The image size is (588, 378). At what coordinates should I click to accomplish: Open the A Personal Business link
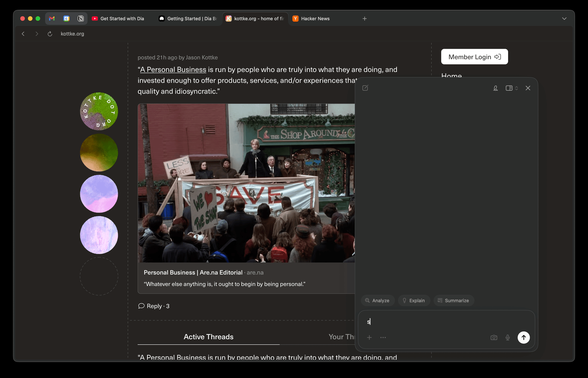tap(173, 70)
